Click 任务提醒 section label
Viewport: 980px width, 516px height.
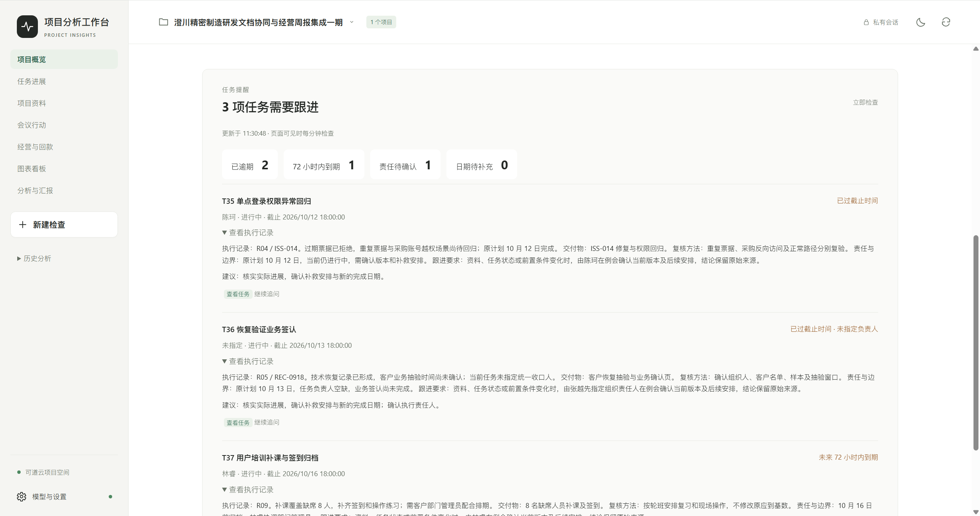[235, 90]
